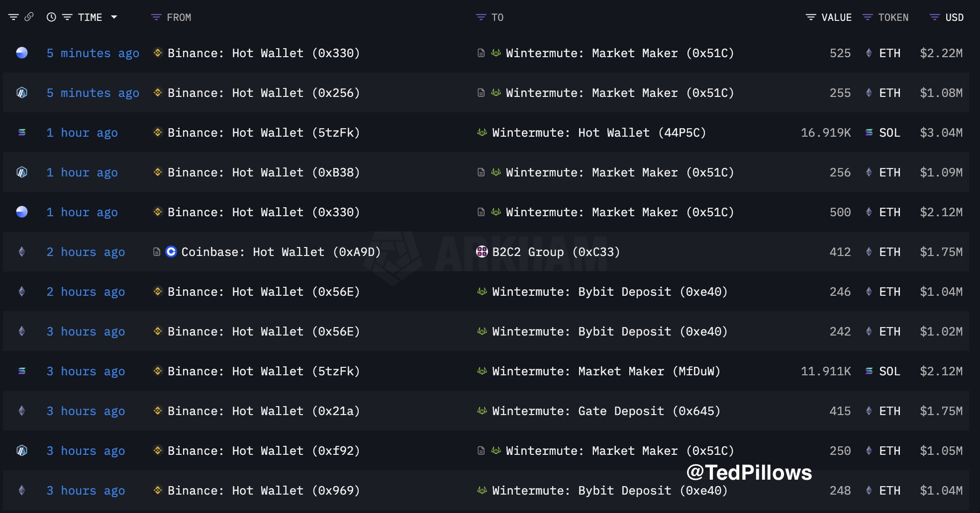The image size is (980, 513).
Task: Open the filter icon left of TO
Action: pos(481,17)
